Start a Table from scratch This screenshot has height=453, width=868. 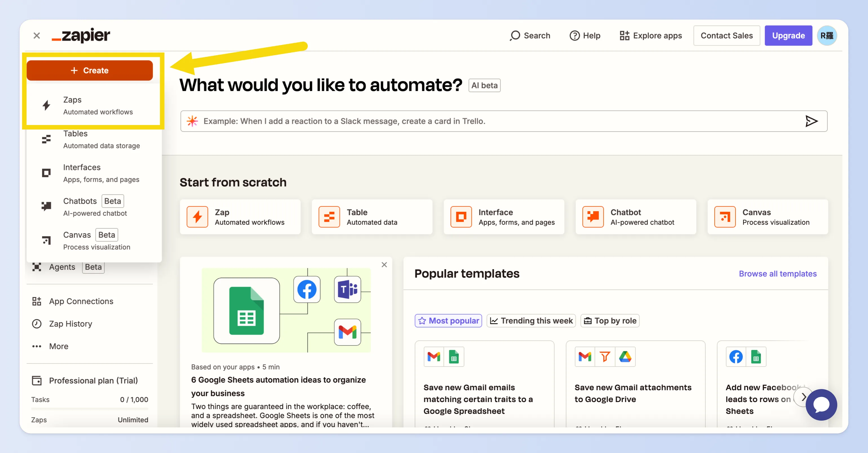tap(372, 217)
